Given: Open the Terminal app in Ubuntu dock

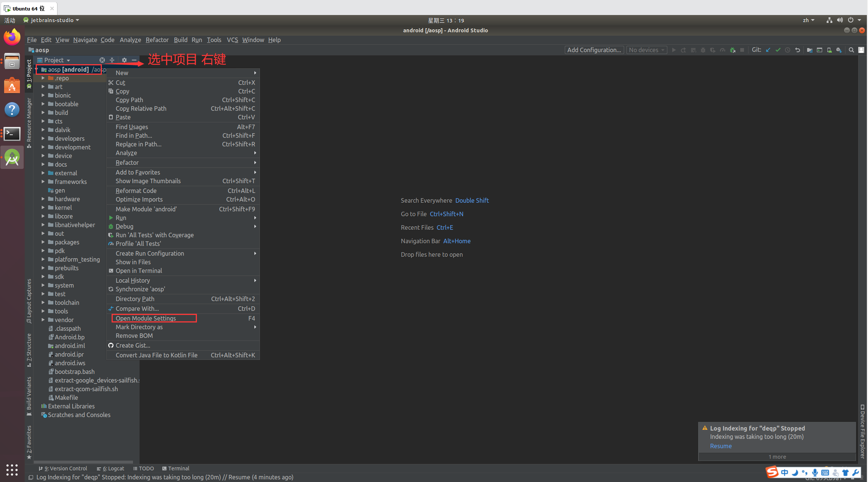Looking at the screenshot, I should click(12, 134).
